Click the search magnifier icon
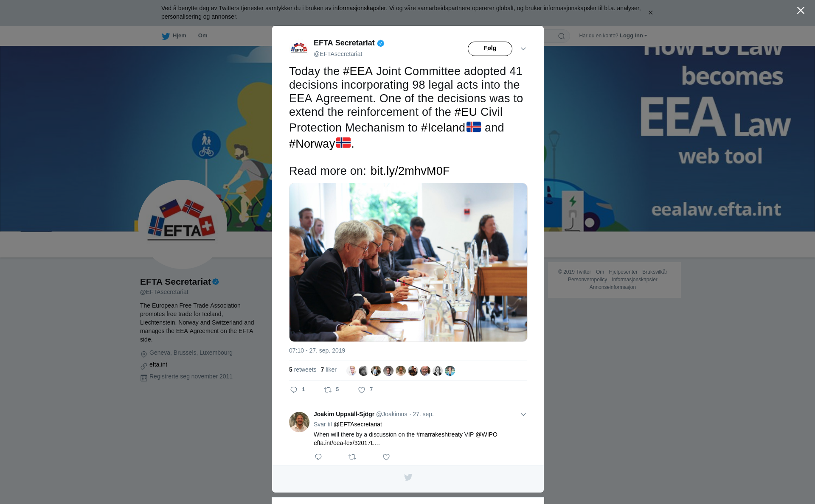815x504 pixels. point(562,36)
